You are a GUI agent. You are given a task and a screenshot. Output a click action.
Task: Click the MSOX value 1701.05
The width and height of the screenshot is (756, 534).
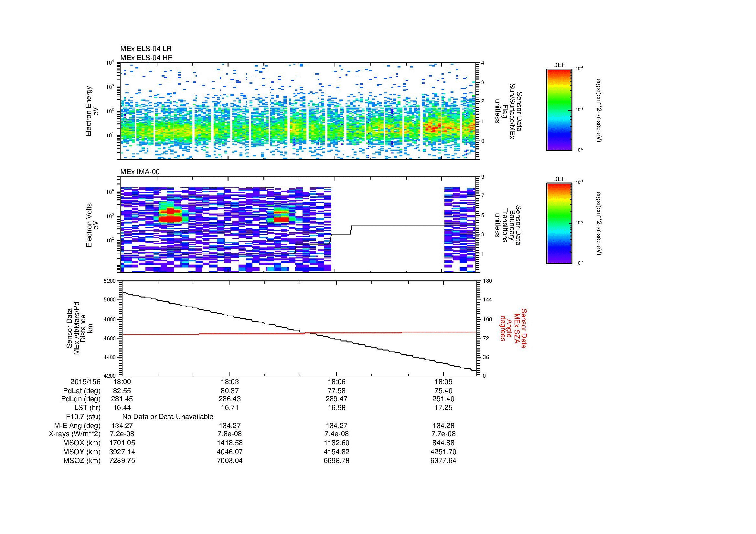pyautogui.click(x=122, y=443)
